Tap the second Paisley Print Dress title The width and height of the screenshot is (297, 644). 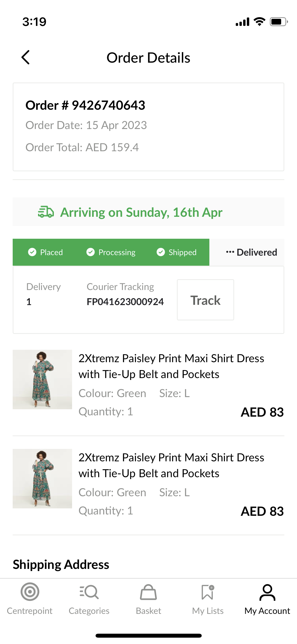[171, 465]
